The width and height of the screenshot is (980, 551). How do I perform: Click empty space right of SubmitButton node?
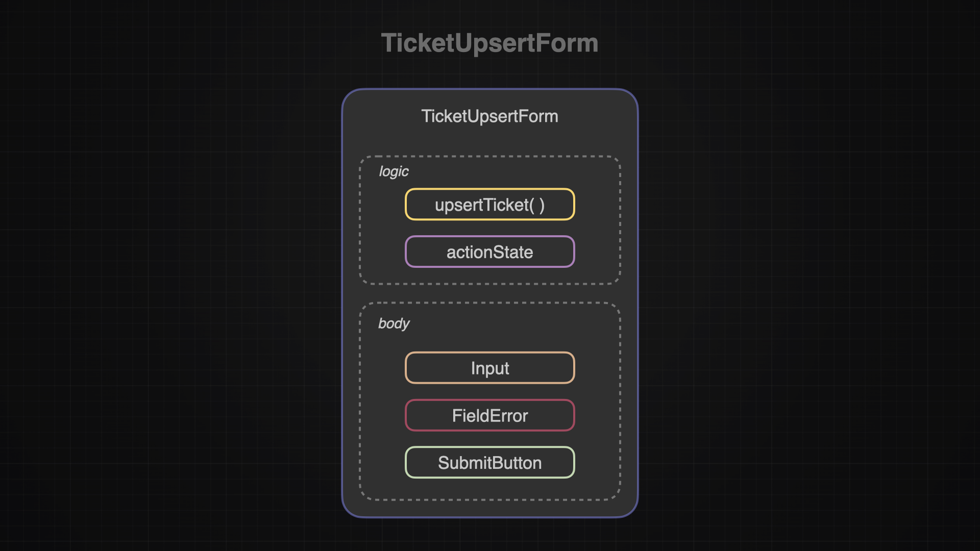click(x=597, y=463)
